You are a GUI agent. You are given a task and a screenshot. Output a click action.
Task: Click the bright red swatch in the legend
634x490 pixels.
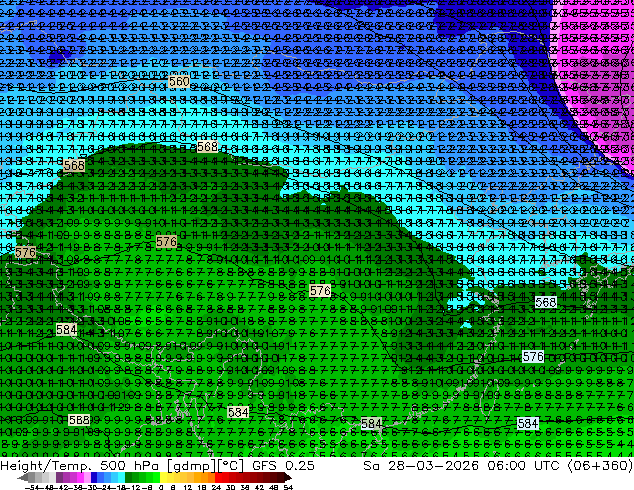tap(218, 479)
